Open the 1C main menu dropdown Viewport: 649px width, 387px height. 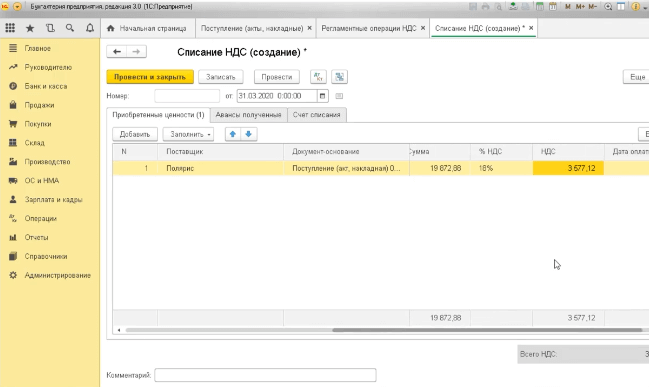pyautogui.click(x=17, y=7)
